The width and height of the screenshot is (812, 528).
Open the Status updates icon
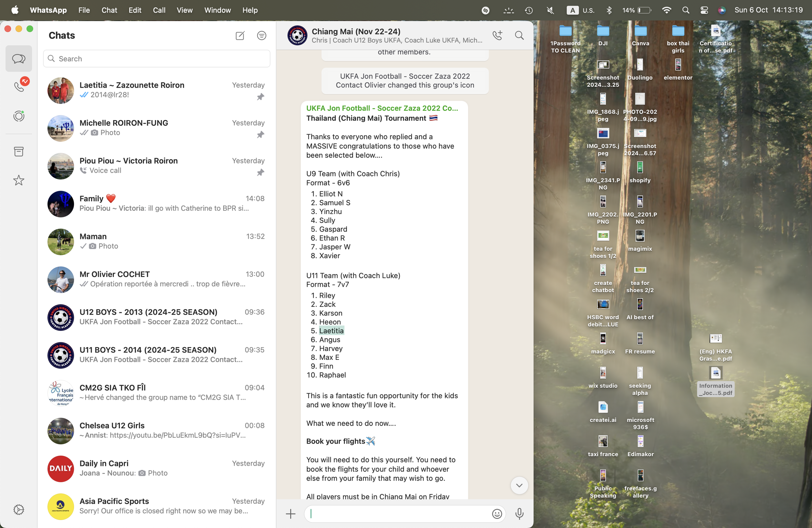tap(19, 116)
